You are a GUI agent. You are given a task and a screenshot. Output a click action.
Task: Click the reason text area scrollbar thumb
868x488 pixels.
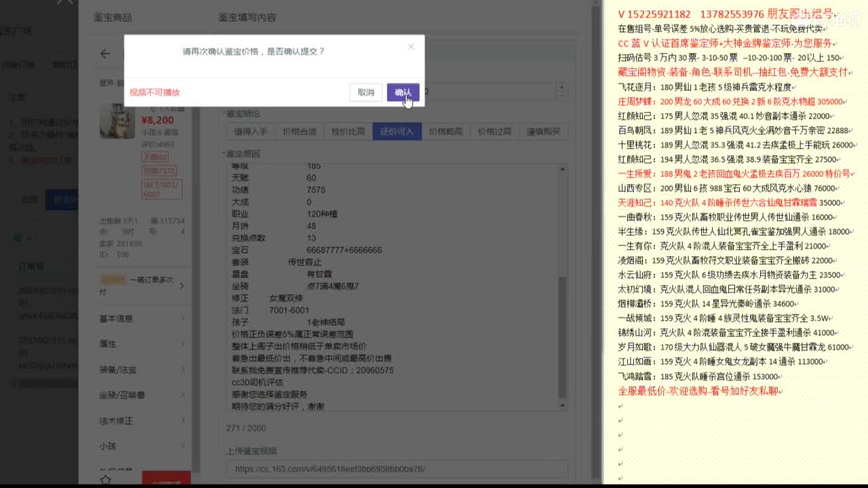click(561, 338)
